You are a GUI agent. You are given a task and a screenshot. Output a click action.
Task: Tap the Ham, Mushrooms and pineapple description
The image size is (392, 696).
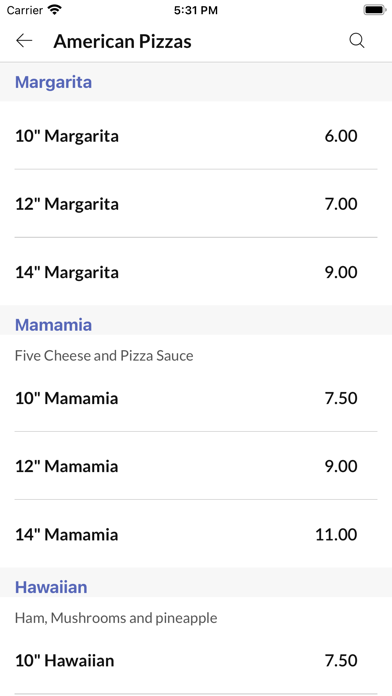[116, 617]
